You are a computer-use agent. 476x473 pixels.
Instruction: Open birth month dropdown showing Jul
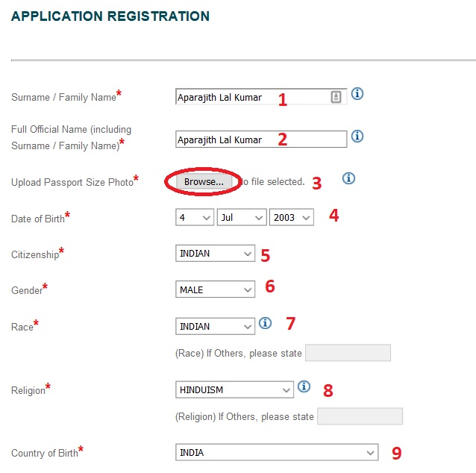(242, 217)
